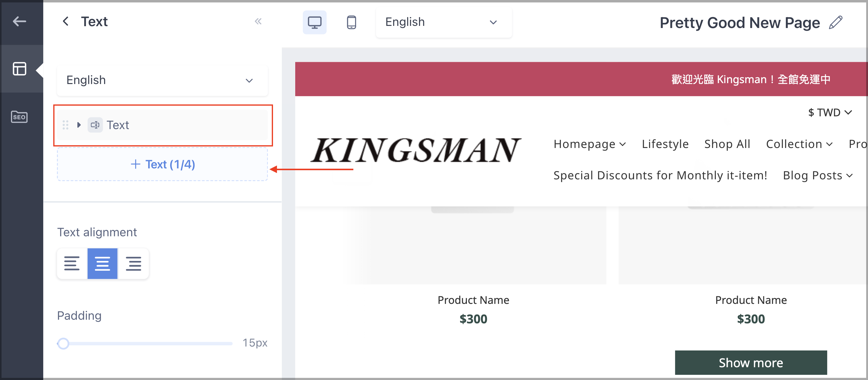Image resolution: width=868 pixels, height=380 pixels.
Task: Collapse the side panel with double chevron
Action: (258, 22)
